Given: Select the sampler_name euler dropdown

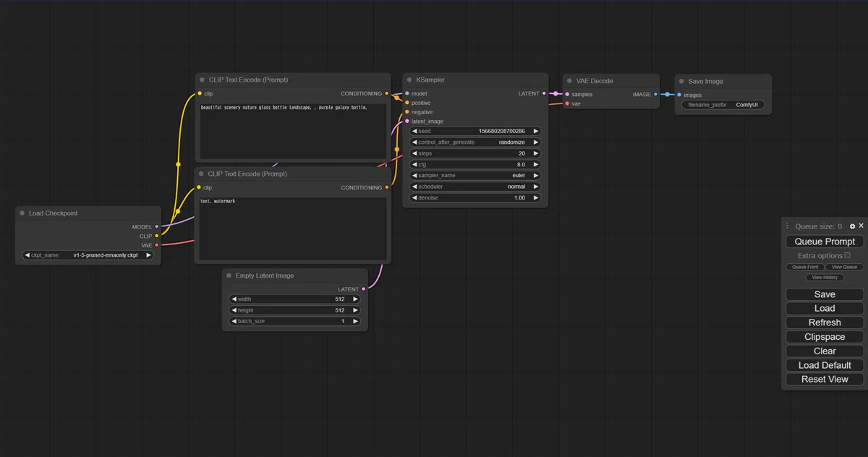Looking at the screenshot, I should pos(475,176).
